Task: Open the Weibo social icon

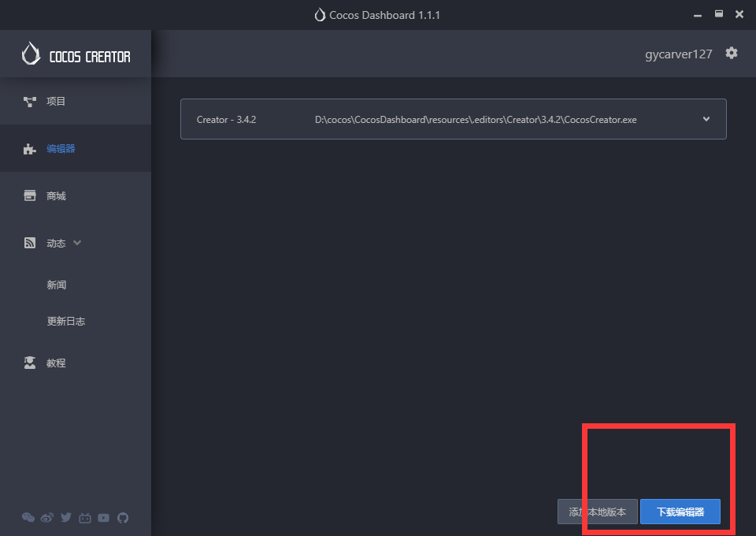Action: coord(46,518)
